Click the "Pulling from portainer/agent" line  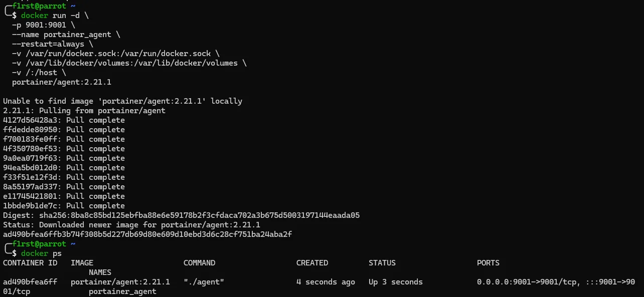(84, 111)
